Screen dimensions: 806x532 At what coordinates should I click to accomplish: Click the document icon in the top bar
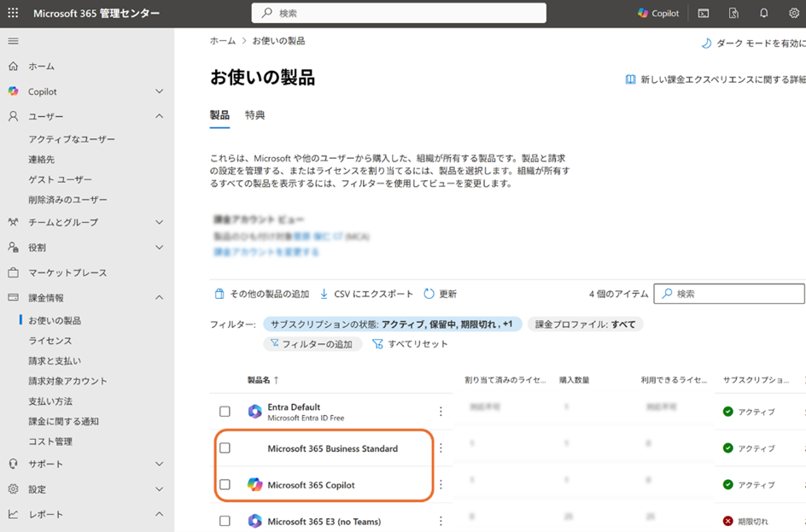733,14
